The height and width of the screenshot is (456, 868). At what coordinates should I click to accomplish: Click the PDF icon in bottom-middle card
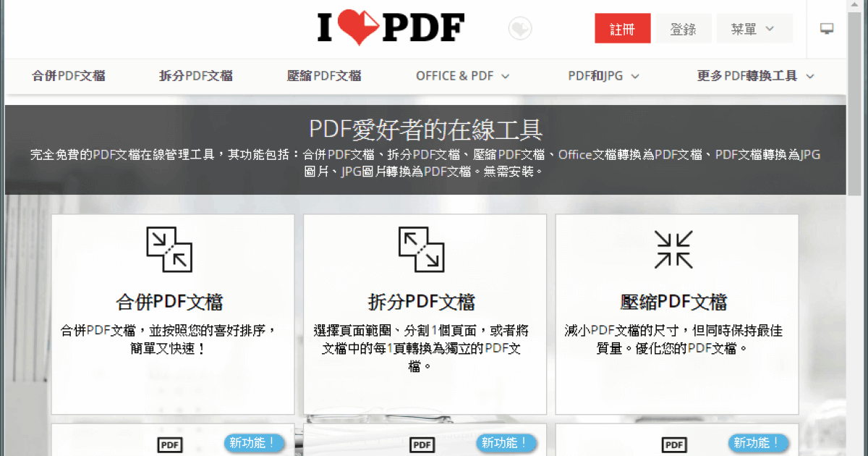tap(422, 444)
